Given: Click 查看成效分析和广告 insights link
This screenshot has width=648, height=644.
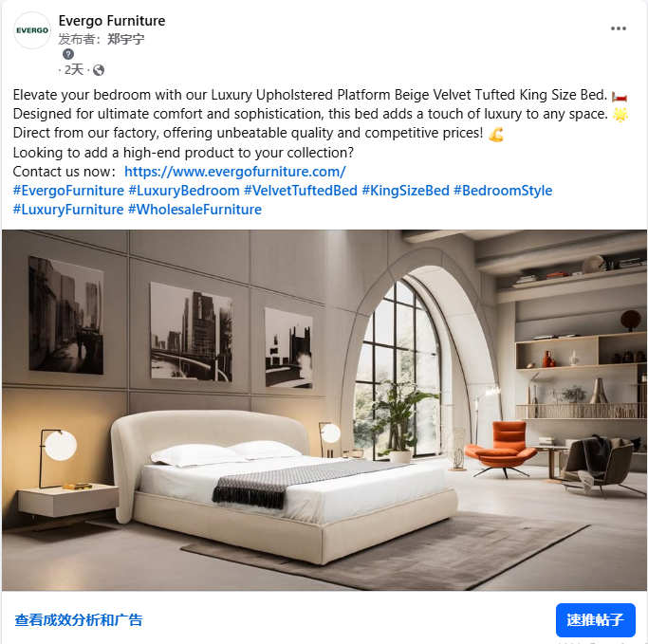Looking at the screenshot, I should [x=79, y=619].
